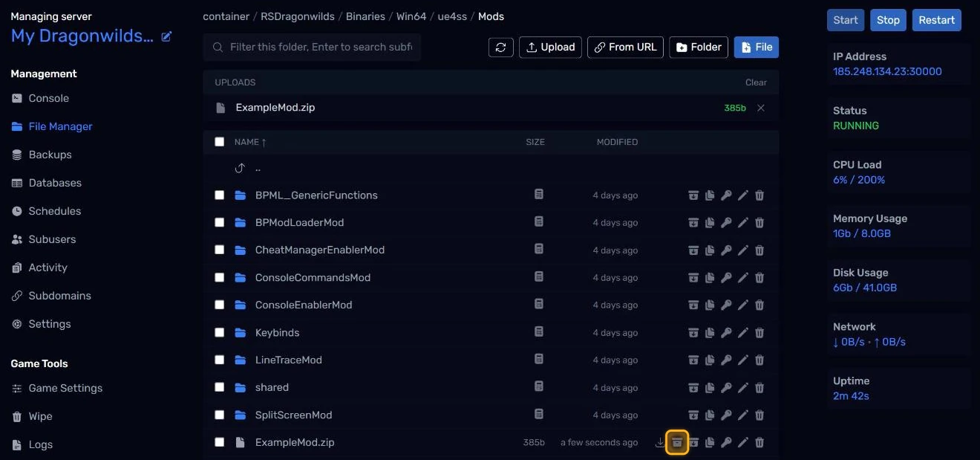Screen dimensions: 980x460
Task: Open permissions for ExampleMod.zip
Action: point(726,443)
